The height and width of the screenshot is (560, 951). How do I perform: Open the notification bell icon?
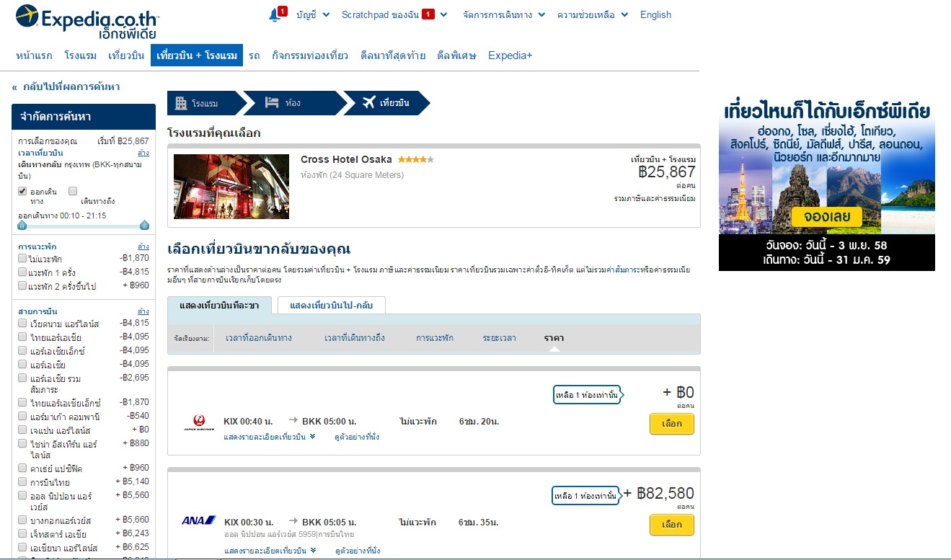click(x=274, y=15)
